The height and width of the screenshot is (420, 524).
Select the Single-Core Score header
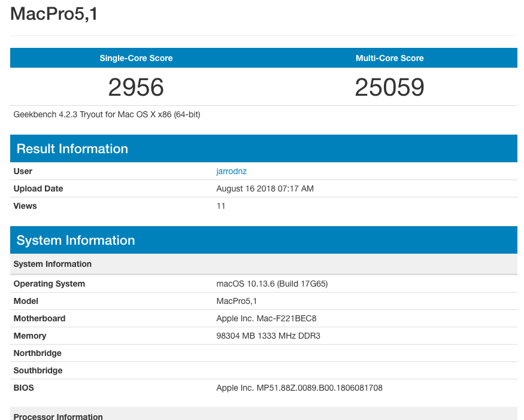pos(136,58)
